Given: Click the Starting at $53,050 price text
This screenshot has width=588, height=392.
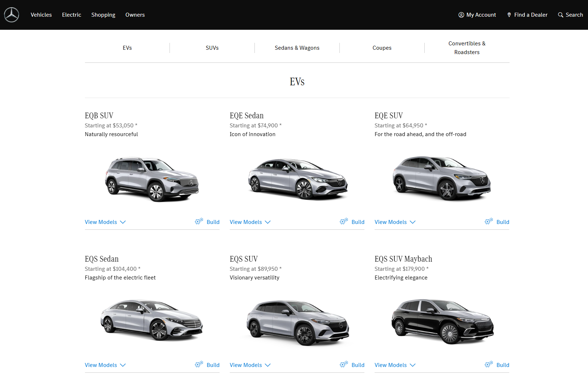Looking at the screenshot, I should click(x=111, y=126).
